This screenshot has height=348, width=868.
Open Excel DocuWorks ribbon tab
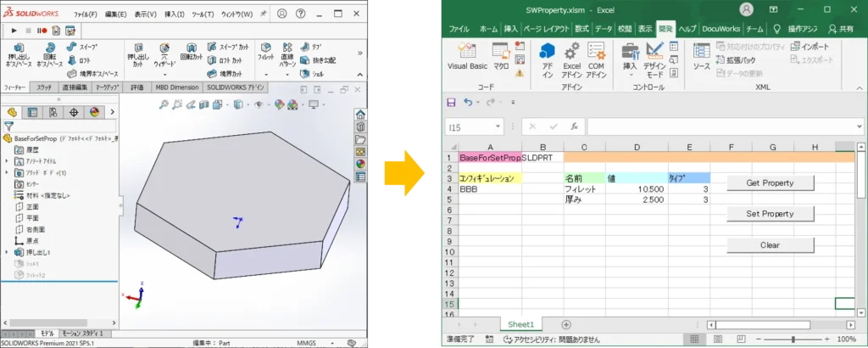pos(721,29)
